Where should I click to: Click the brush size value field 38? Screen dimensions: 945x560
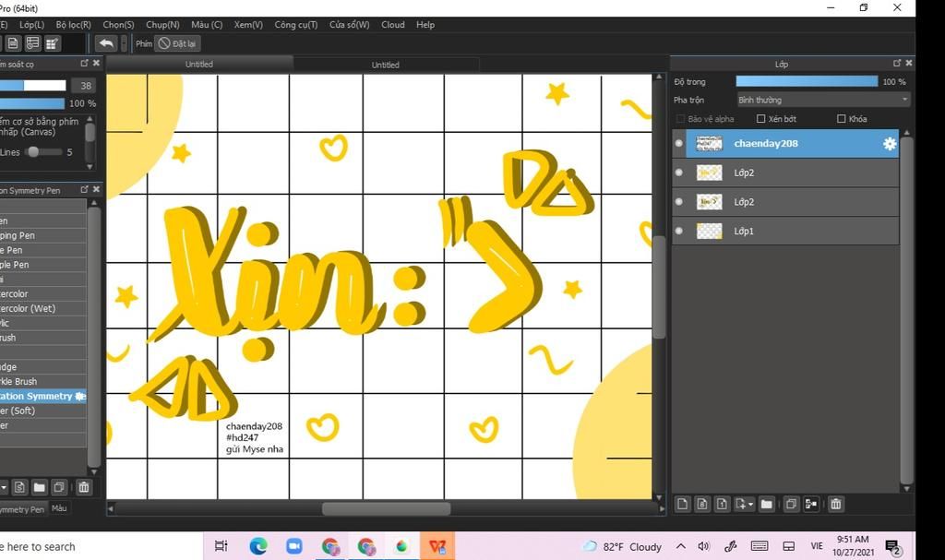[85, 86]
